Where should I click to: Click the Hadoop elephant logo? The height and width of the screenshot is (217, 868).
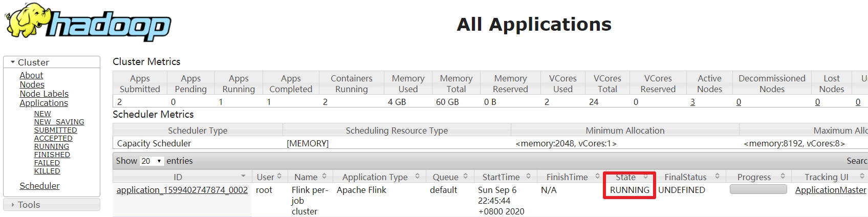88,23
